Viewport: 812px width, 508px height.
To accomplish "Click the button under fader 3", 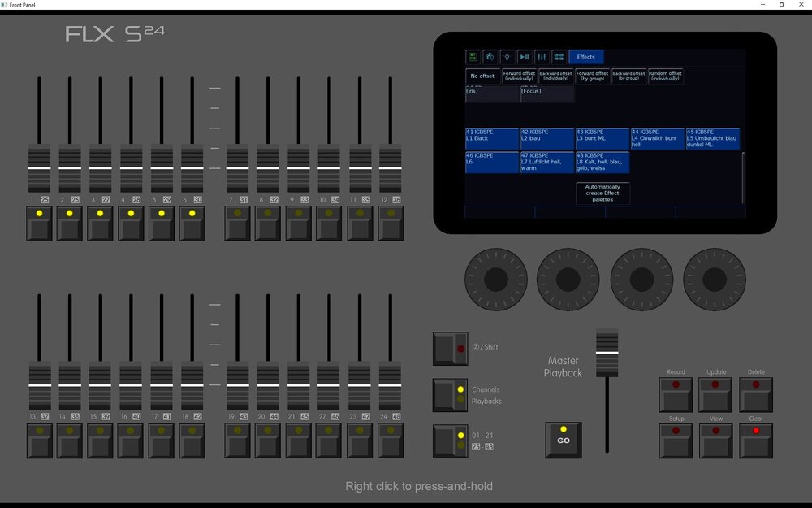I will point(100,224).
